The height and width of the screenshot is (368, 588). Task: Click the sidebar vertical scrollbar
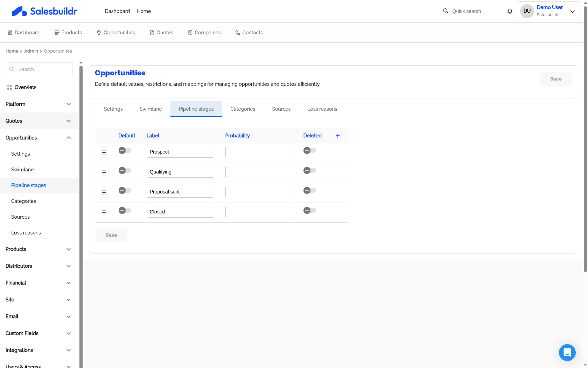click(x=81, y=217)
